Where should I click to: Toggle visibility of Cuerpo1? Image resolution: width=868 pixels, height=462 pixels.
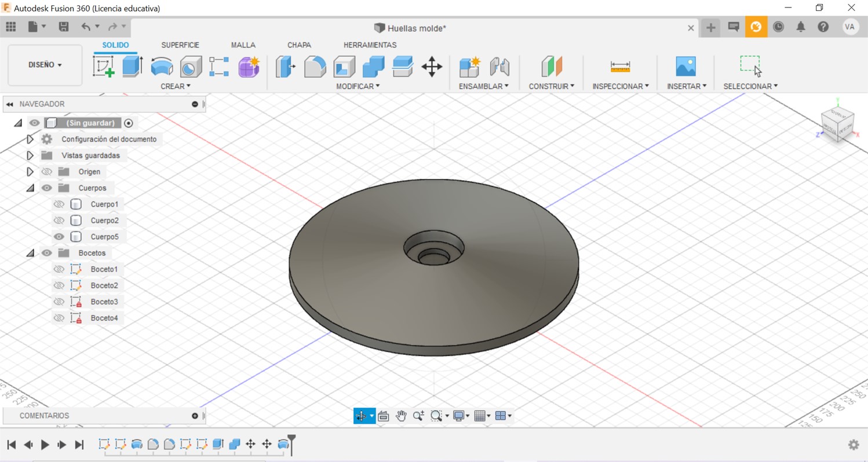click(59, 204)
